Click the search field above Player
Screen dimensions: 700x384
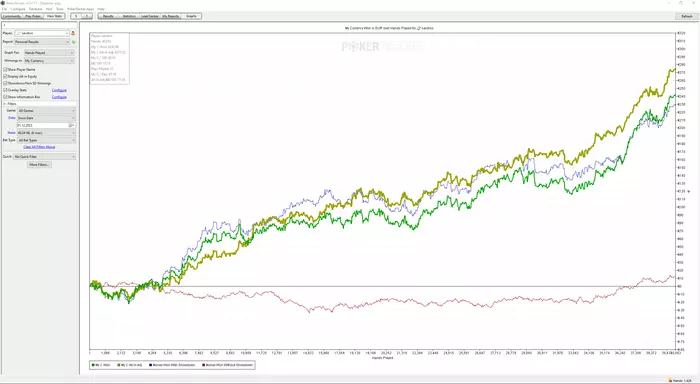point(39,25)
